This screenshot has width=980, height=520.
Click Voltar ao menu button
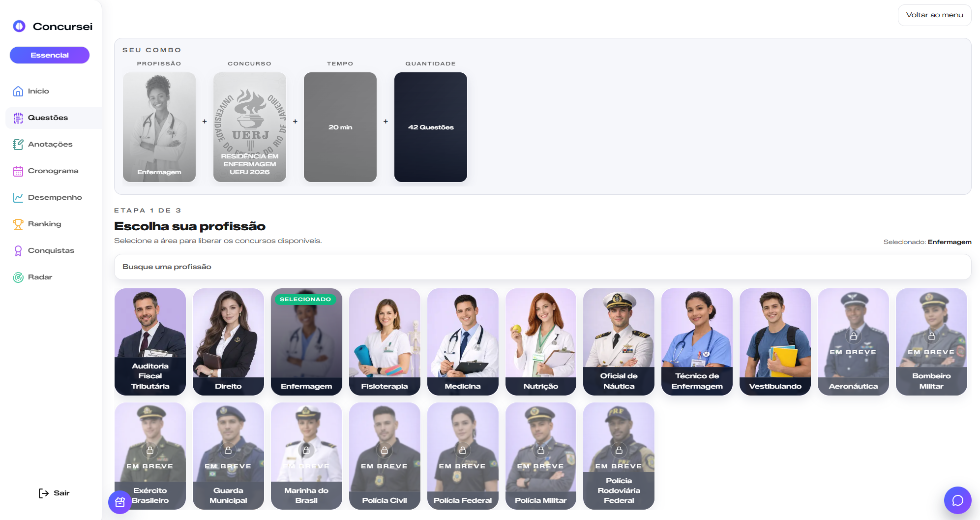pyautogui.click(x=934, y=15)
